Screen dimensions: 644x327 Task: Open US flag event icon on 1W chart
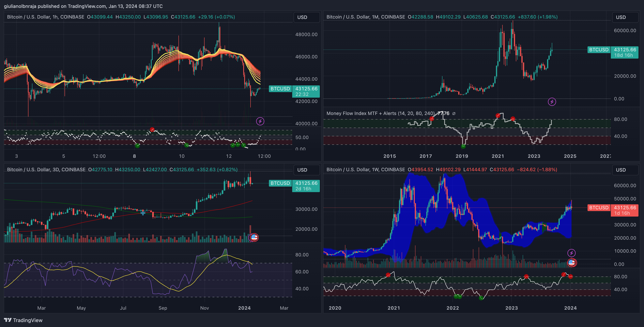572,263
